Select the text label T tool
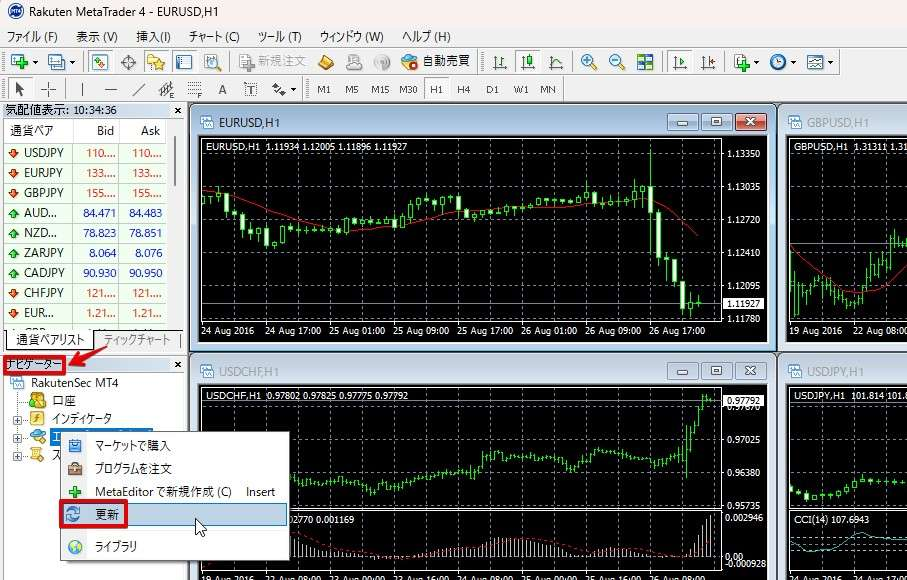Viewport: 907px width, 580px height. tap(250, 90)
